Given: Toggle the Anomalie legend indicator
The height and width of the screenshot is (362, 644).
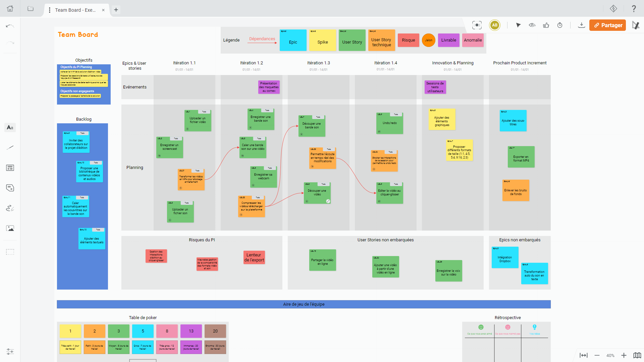Looking at the screenshot, I should point(473,40).
